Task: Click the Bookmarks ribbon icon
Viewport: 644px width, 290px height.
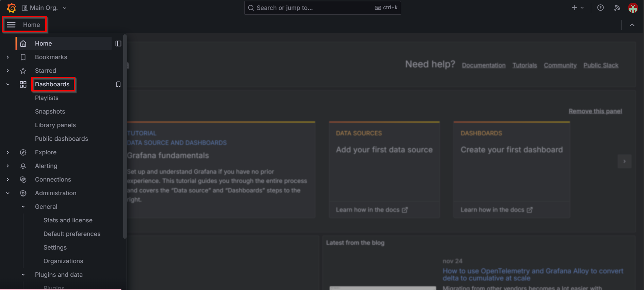Action: [x=23, y=57]
